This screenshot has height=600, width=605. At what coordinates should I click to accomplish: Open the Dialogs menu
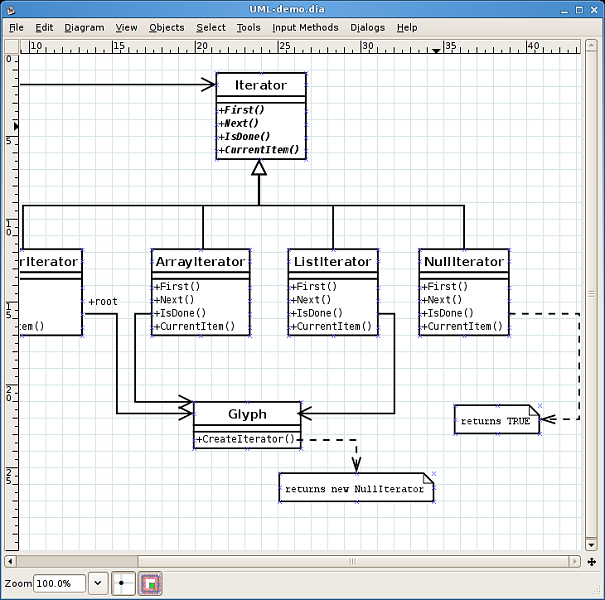pyautogui.click(x=367, y=27)
